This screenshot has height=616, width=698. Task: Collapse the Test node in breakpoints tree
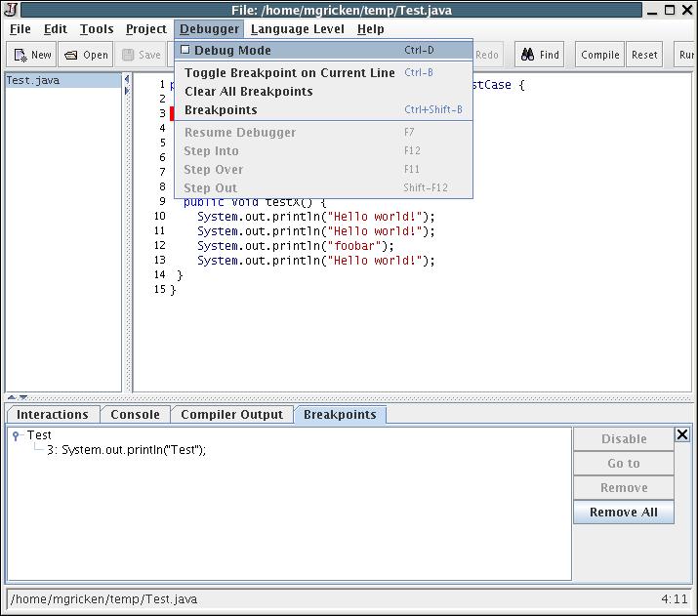point(16,436)
